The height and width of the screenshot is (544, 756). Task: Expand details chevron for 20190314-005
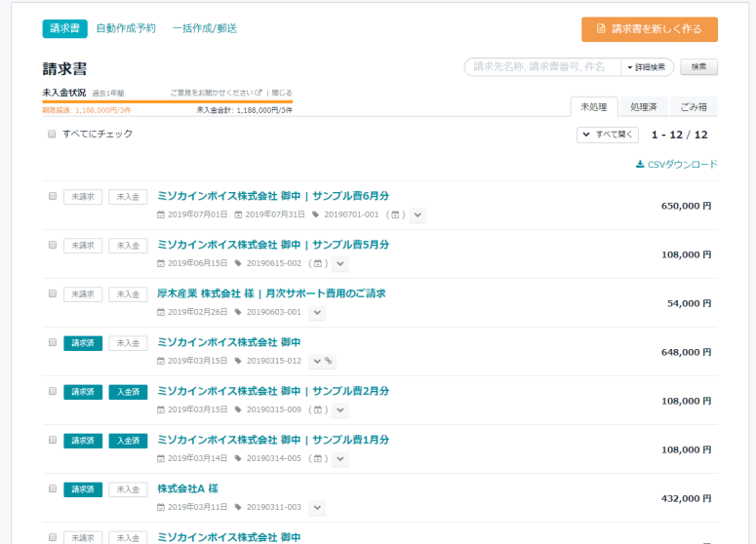click(340, 459)
